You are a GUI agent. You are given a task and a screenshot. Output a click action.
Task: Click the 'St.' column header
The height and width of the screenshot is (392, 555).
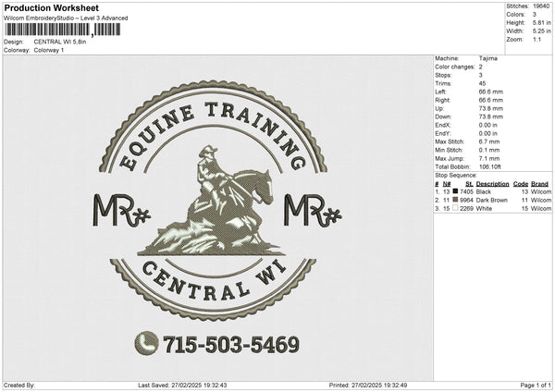(469, 184)
